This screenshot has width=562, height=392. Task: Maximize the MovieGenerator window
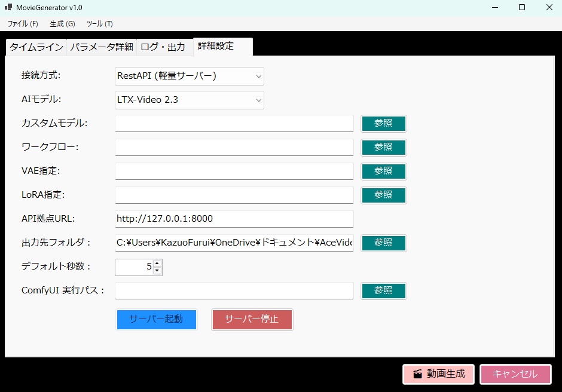tap(522, 8)
